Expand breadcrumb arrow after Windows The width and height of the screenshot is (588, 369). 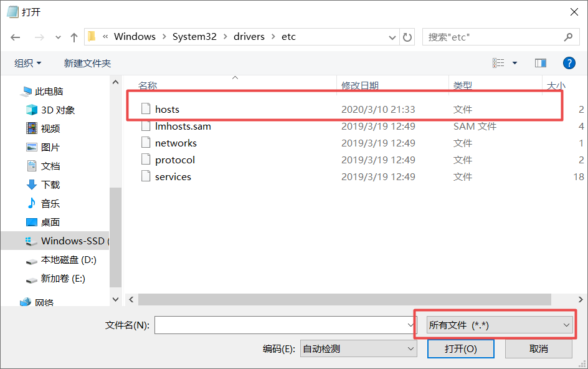click(164, 36)
